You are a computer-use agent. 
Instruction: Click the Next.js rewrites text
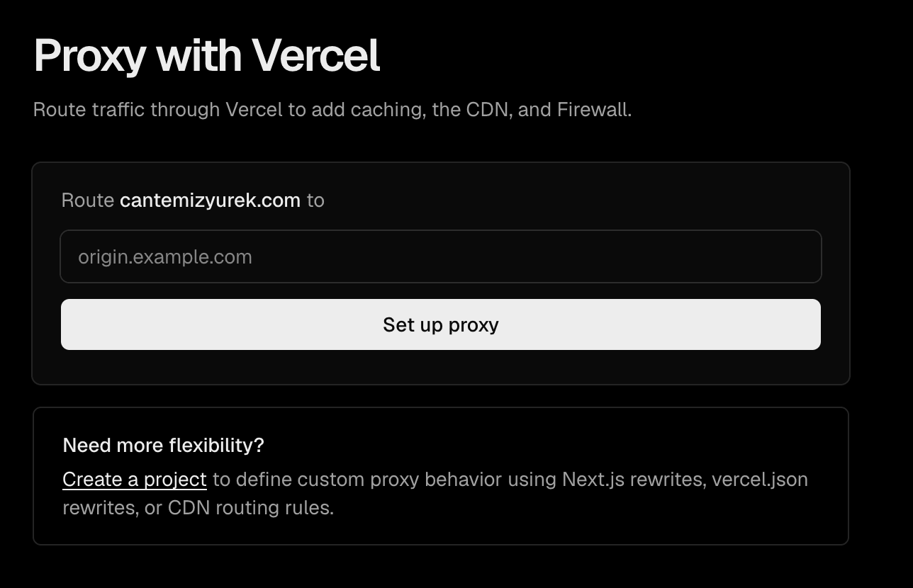click(632, 480)
